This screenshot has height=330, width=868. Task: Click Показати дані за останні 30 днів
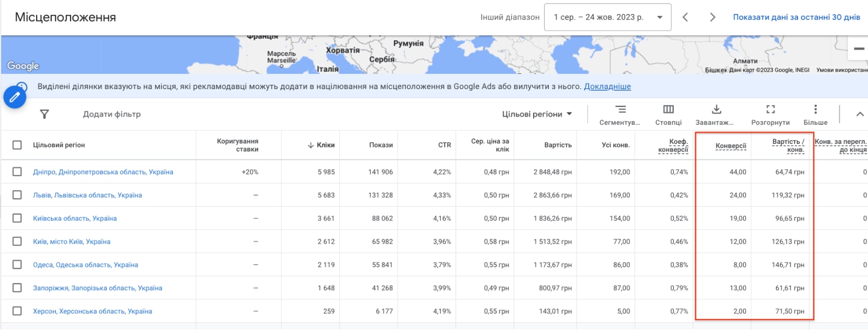coord(796,17)
